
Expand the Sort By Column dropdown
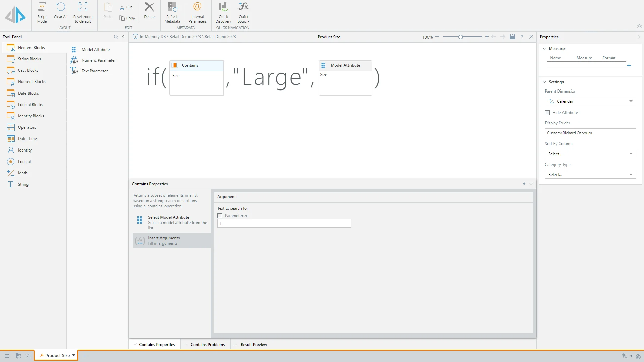(x=590, y=154)
